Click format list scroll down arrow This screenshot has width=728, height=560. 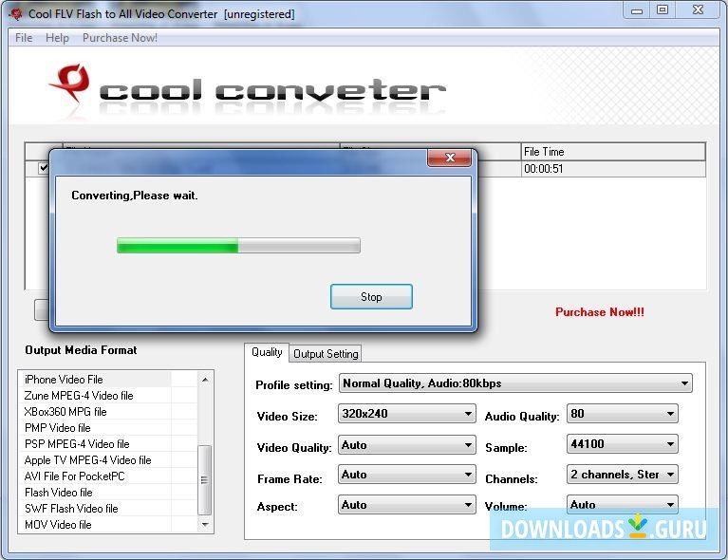pyautogui.click(x=205, y=525)
